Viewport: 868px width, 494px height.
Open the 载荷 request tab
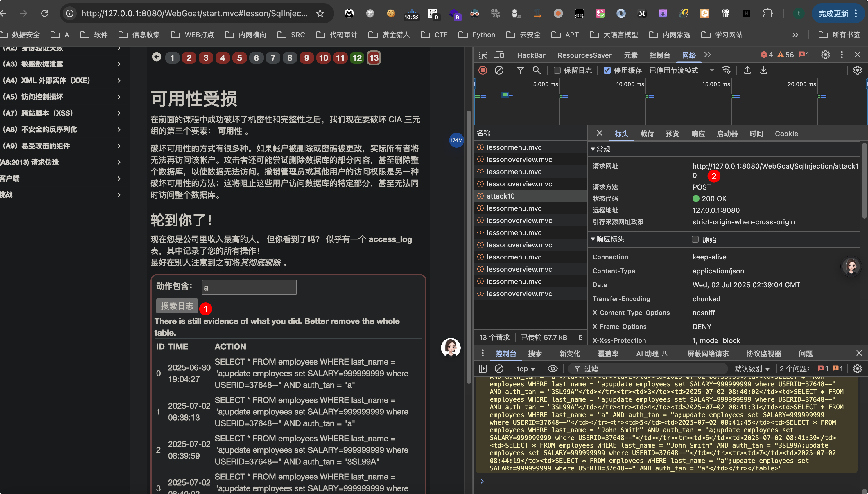click(647, 134)
